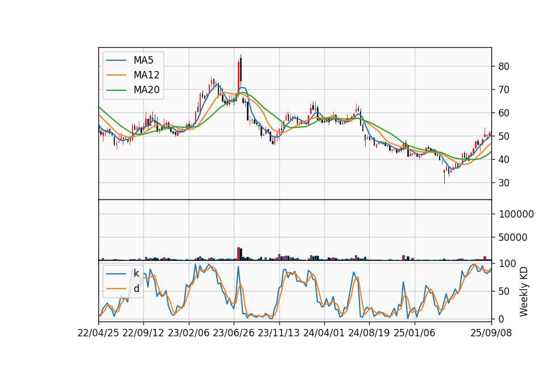Click the 80 price axis tick
Image resolution: width=546 pixels, height=392 pixels.
(504, 66)
